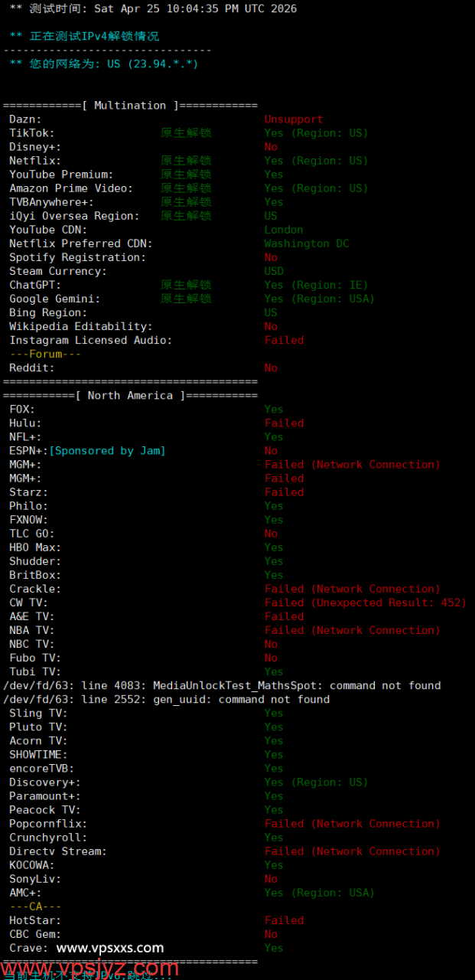
Task: Select the "Paramount+:" label
Action: [x=45, y=795]
